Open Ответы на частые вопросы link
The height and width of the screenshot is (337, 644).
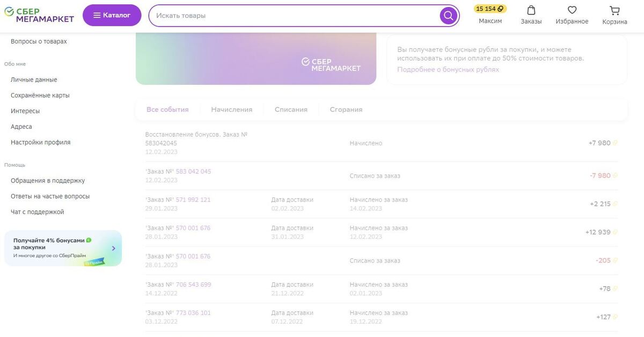[50, 196]
